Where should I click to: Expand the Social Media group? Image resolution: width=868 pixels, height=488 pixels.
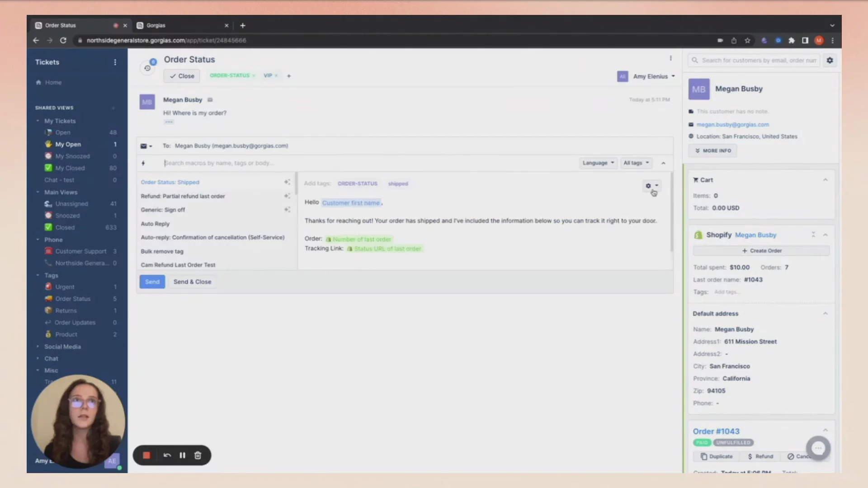[38, 347]
